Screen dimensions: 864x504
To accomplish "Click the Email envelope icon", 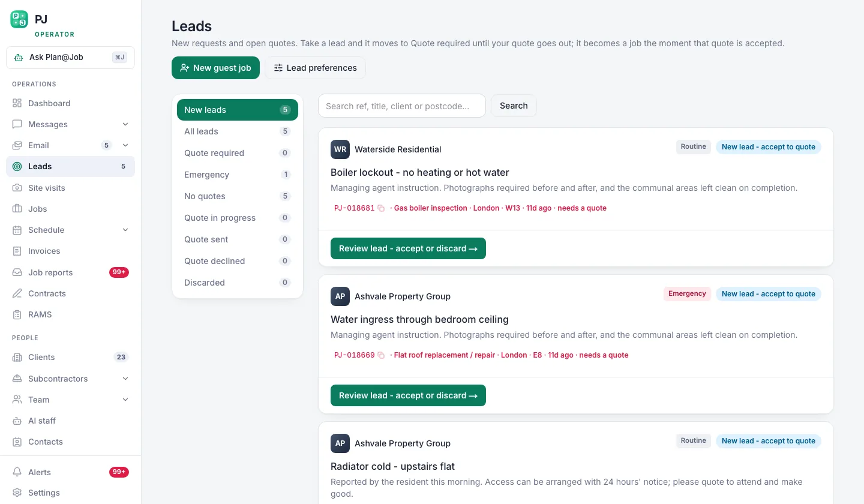I will (17, 145).
